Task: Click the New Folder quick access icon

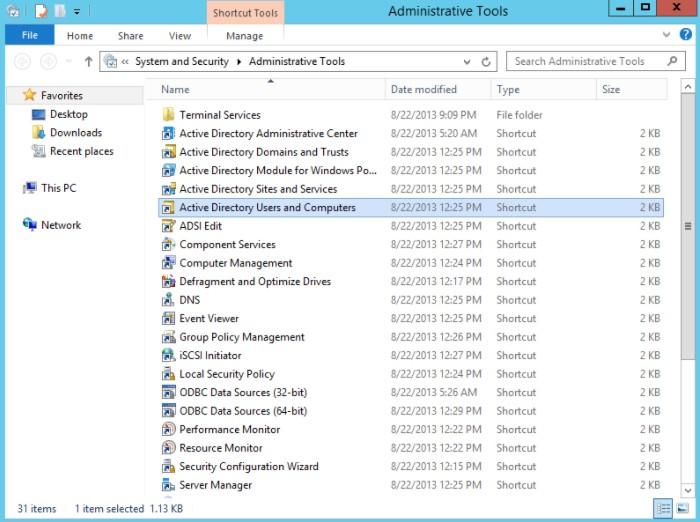Action: [x=60, y=11]
